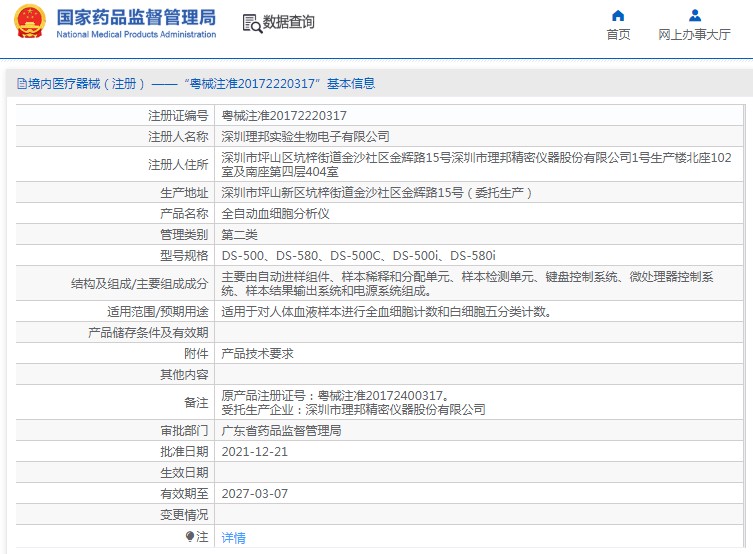Select the 结构及组成 description text
Image resolution: width=753 pixels, height=554 pixels.
tap(467, 284)
